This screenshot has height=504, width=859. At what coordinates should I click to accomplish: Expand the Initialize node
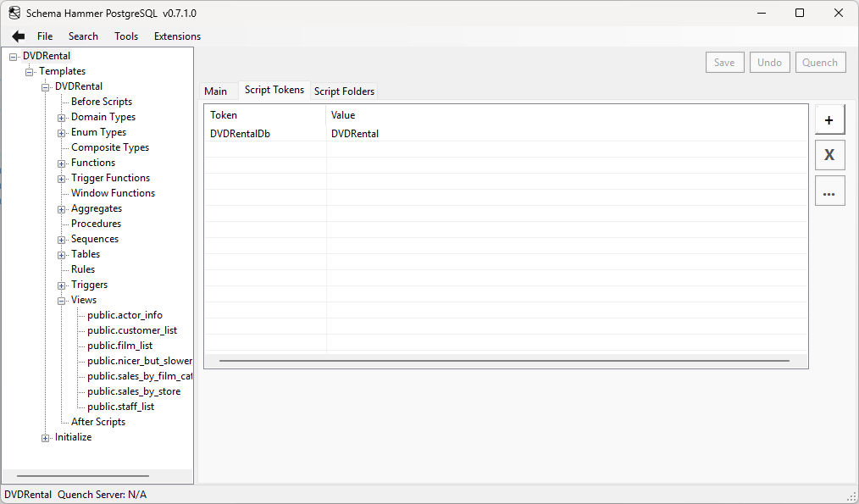click(45, 437)
